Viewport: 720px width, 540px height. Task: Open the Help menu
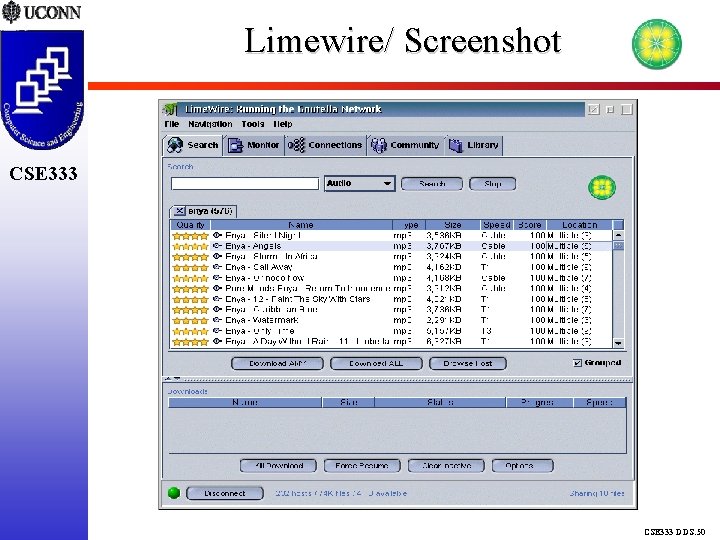tap(283, 124)
